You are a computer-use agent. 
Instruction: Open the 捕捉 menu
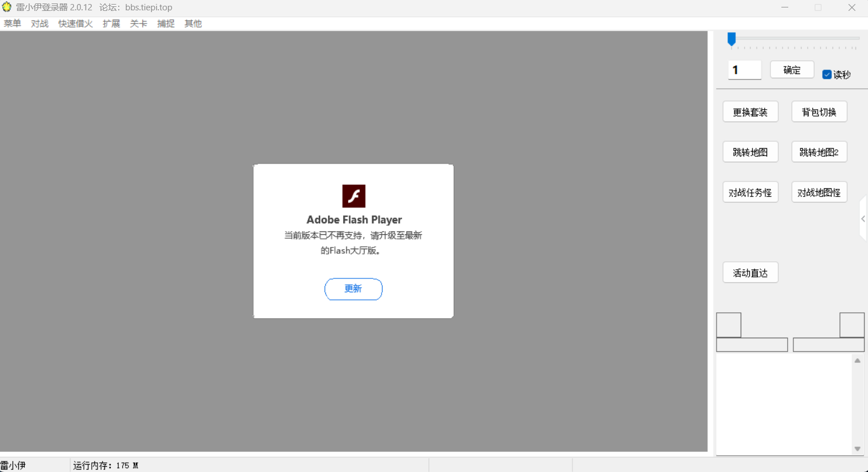pyautogui.click(x=166, y=24)
